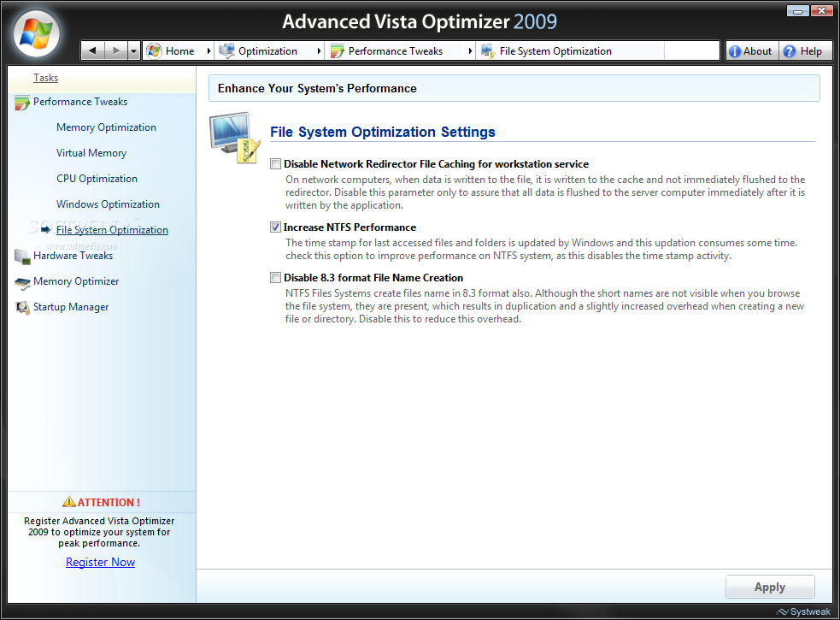Close the Advanced Vista Optimizer window
This screenshot has width=840, height=620.
[x=821, y=10]
